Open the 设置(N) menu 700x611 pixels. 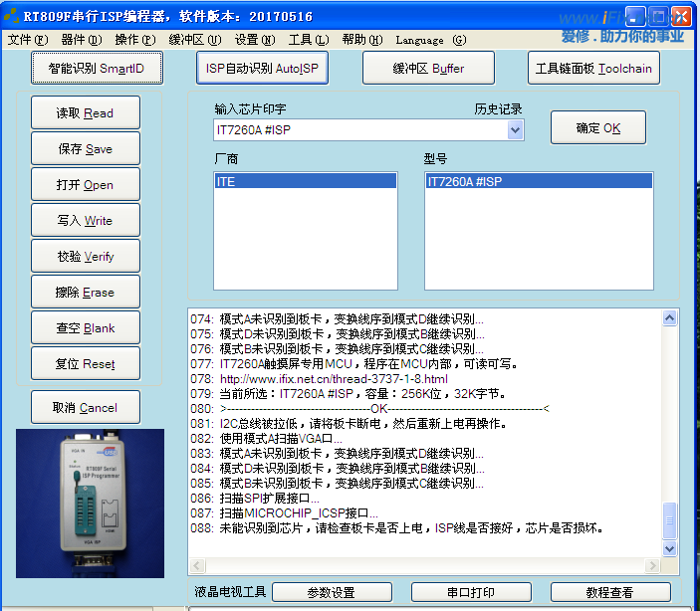(x=255, y=40)
